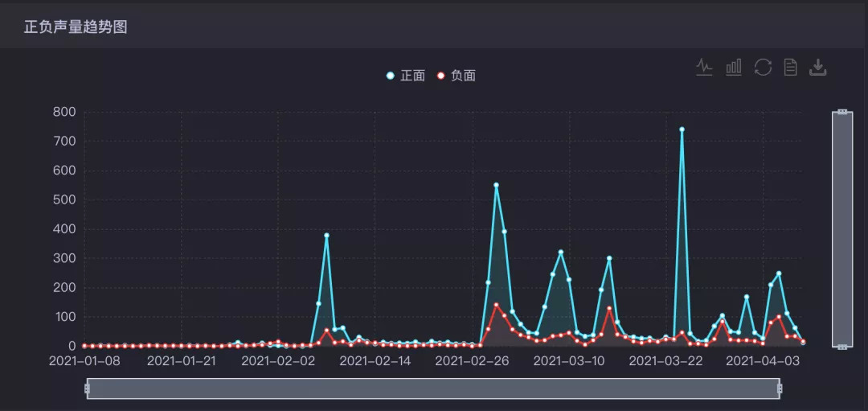The height and width of the screenshot is (411, 868).
Task: Click the 正面 peak point near 380
Action: [326, 236]
